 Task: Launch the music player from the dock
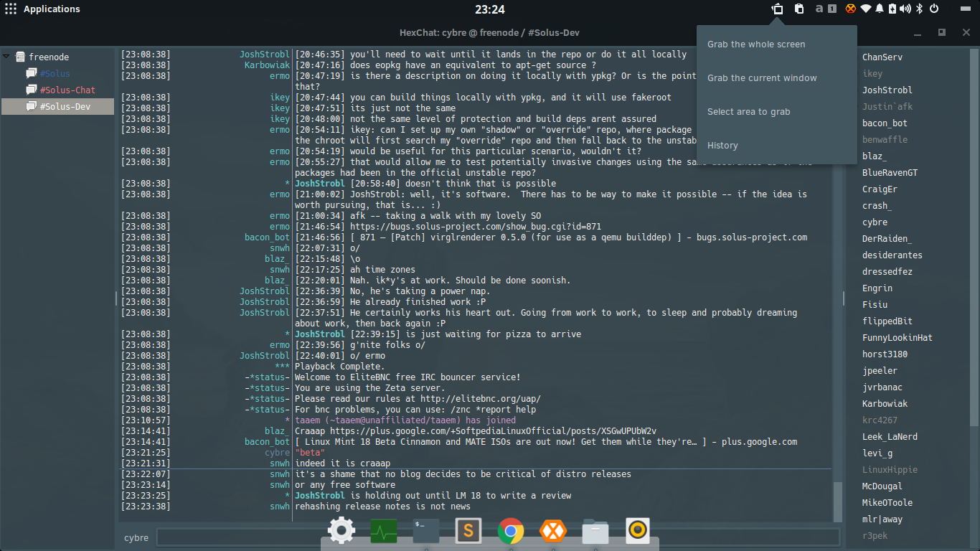coord(638,531)
